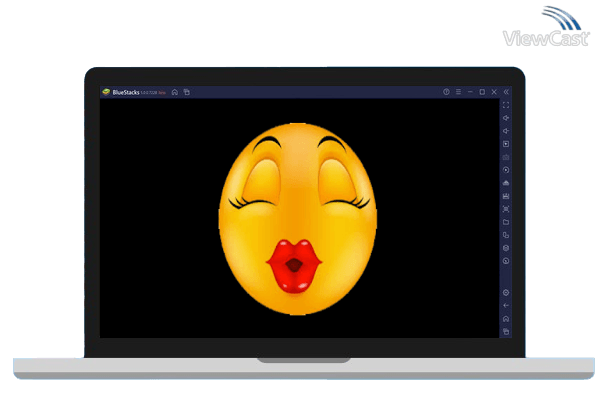Open the help icon in the title bar
This screenshot has height=414, width=602.
coord(446,92)
